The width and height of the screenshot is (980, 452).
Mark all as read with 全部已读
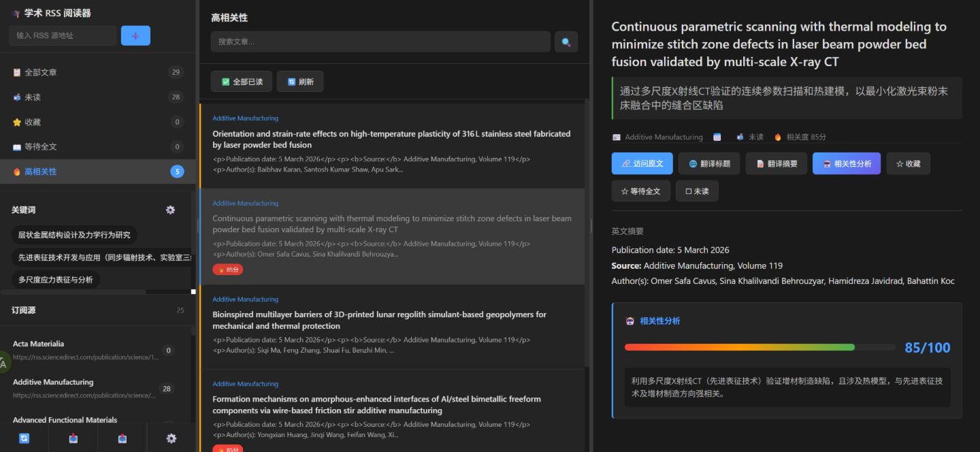[242, 82]
